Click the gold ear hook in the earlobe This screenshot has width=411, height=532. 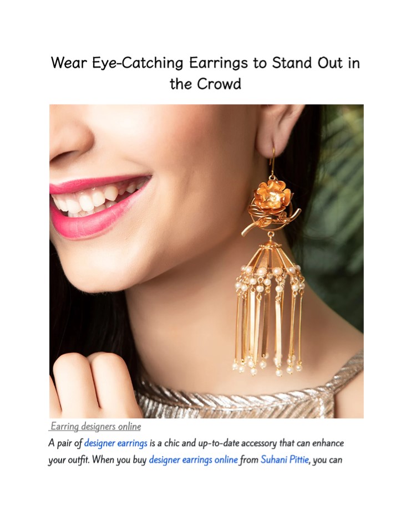point(272,161)
